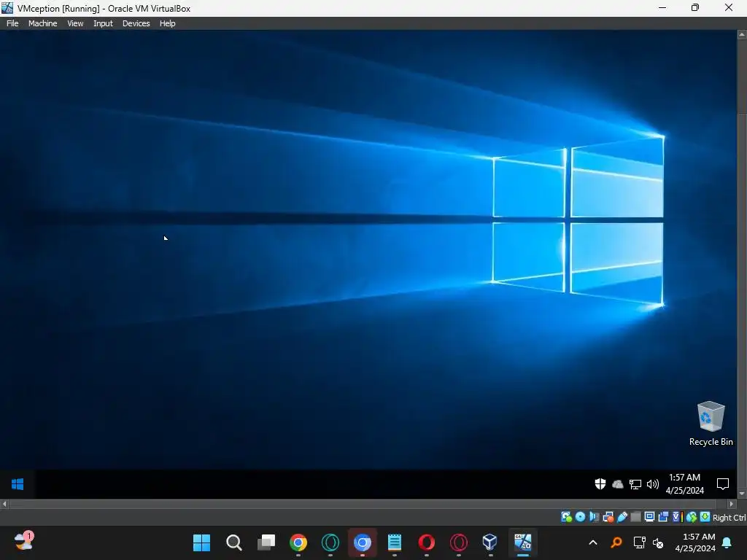This screenshot has width=747, height=560.
Task: Click the audio status icon
Action: click(x=594, y=517)
